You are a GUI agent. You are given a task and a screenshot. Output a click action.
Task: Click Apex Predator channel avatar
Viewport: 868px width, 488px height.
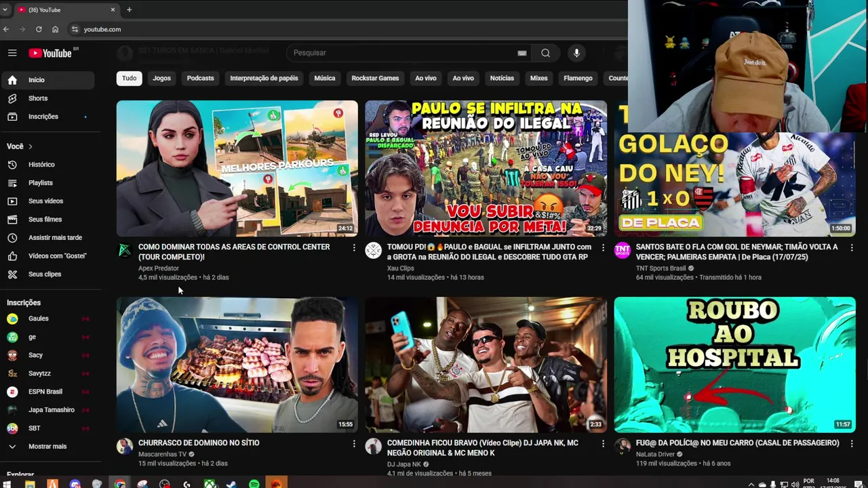click(x=125, y=251)
